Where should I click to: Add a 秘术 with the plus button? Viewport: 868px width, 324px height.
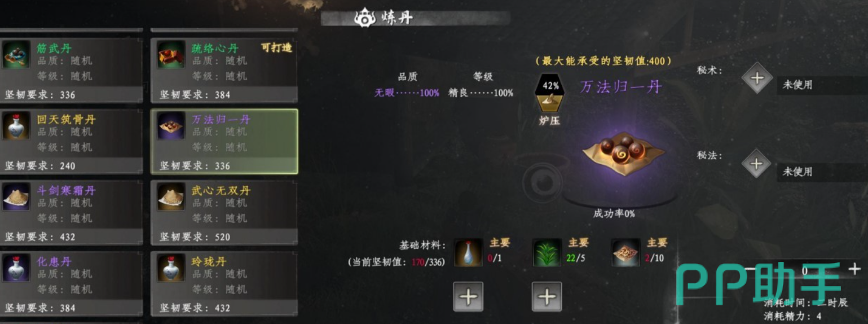pos(757,78)
